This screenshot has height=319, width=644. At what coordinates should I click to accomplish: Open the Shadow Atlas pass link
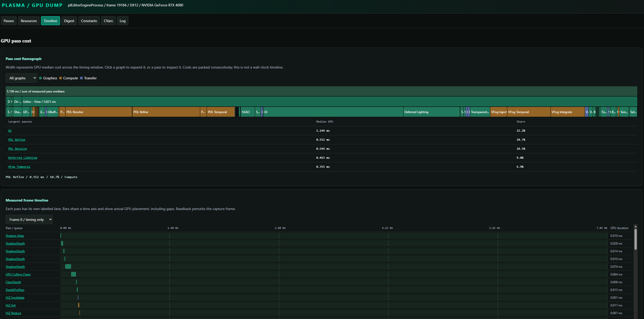15,236
